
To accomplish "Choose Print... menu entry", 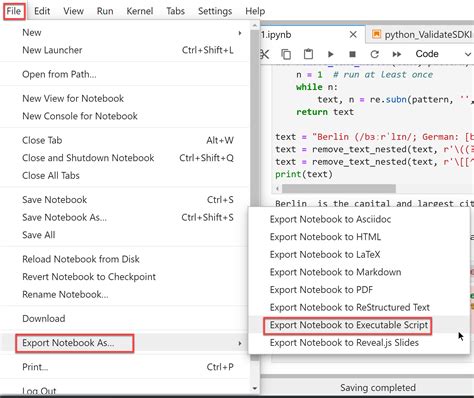I will coord(125,367).
